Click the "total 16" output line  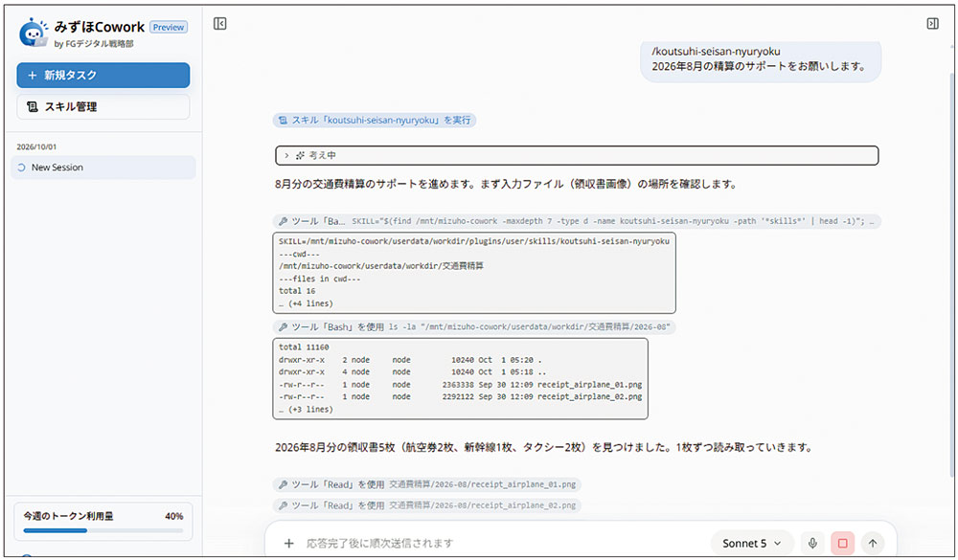pos(297,291)
